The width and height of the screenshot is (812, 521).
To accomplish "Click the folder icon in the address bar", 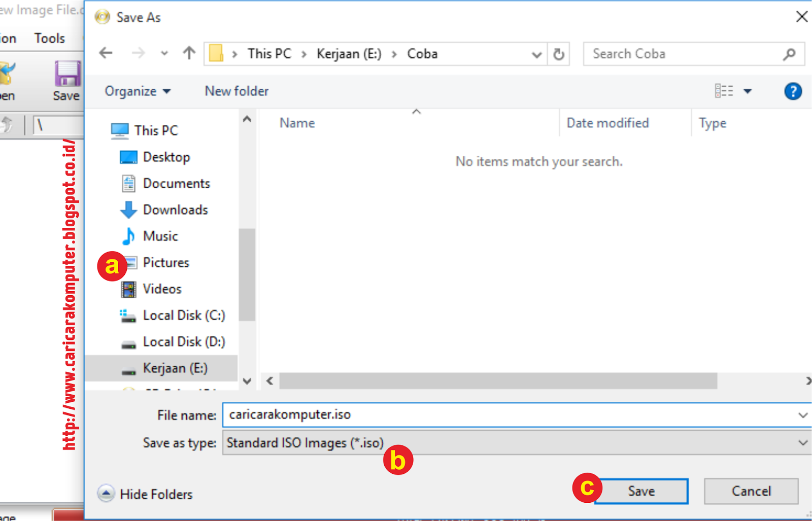I will tap(217, 53).
